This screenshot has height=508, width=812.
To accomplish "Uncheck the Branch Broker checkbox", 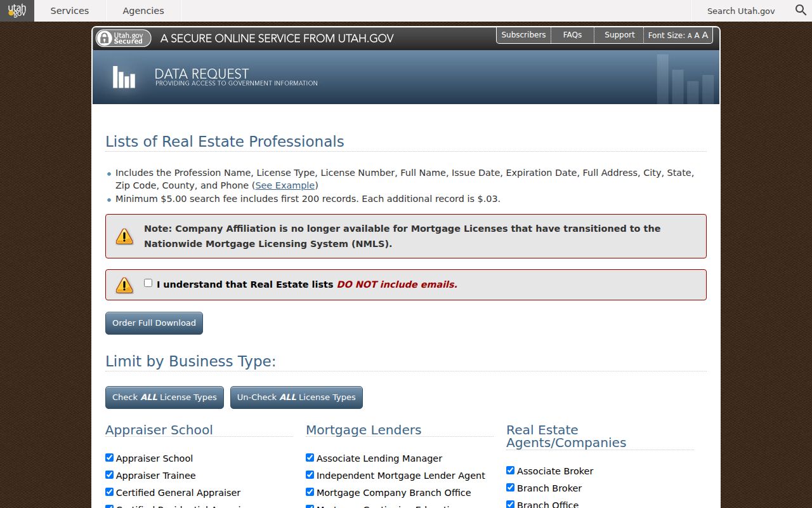I will 510,488.
